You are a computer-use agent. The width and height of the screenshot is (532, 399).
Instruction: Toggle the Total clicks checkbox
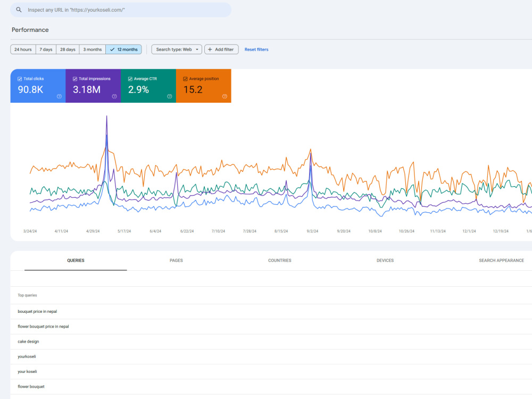tap(20, 79)
